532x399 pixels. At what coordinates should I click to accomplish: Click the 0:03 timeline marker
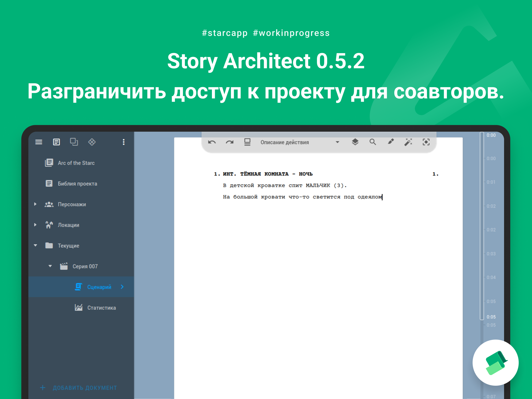click(491, 254)
